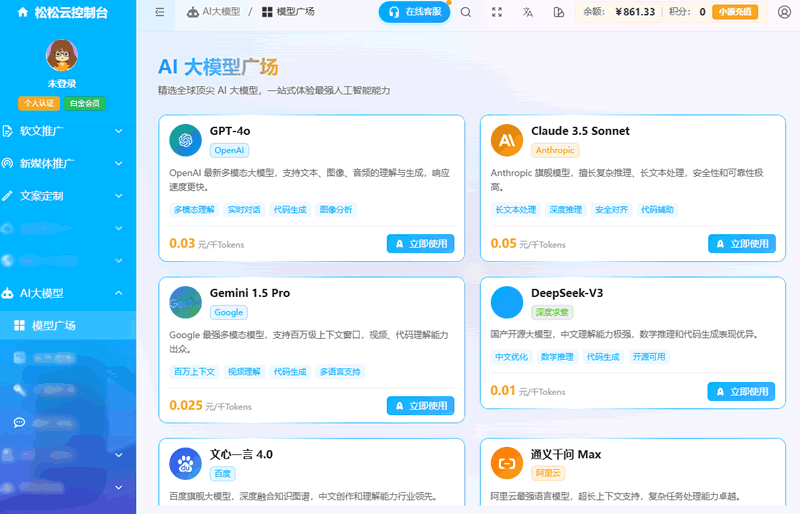800x514 pixels.
Task: Click the grid icon in the 模型广场 breadcrumb
Action: click(x=267, y=12)
